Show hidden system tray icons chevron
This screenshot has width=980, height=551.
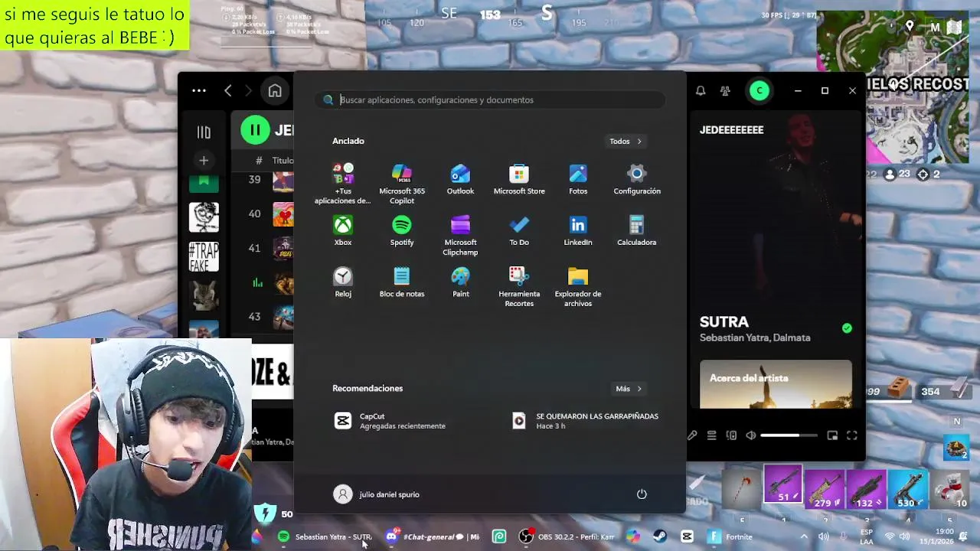coord(804,537)
